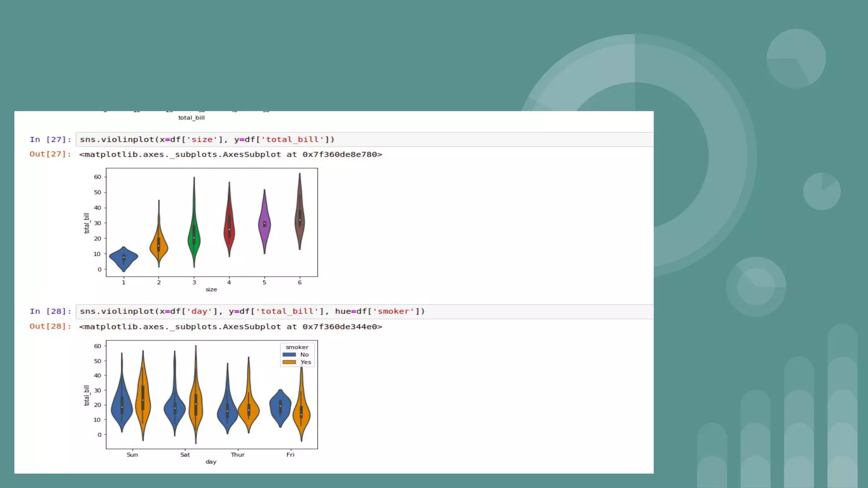Click the 'Thur' x-axis label
Viewport: 868px width, 488px height.
coord(237,455)
